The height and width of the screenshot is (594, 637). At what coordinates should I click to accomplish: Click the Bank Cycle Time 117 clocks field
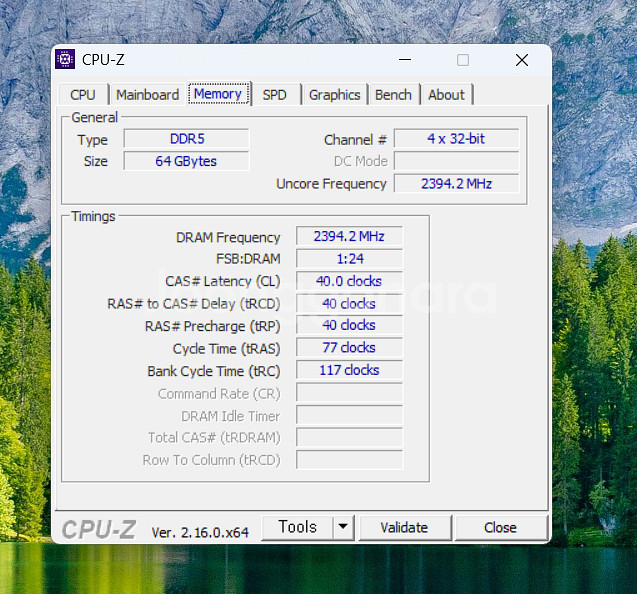pyautogui.click(x=349, y=370)
